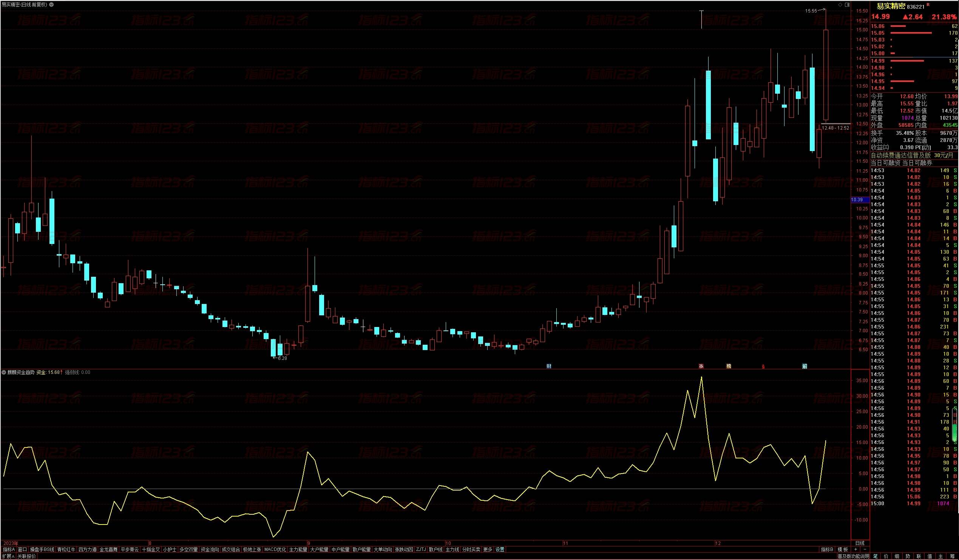
Task: Click 当日可融资 label
Action: coord(886,163)
